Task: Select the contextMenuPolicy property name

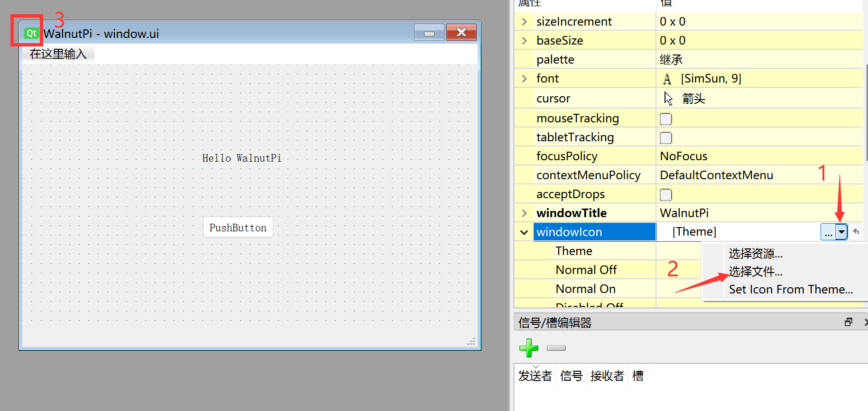Action: pyautogui.click(x=589, y=175)
